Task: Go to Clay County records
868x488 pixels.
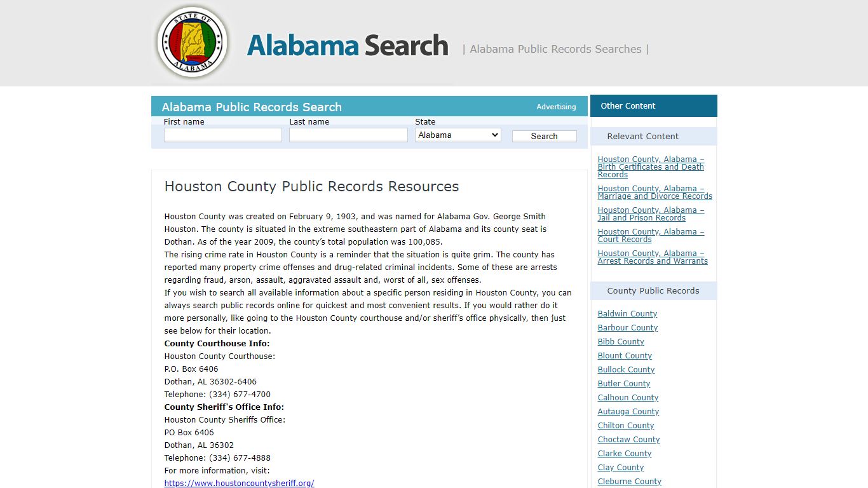Action: [621, 468]
